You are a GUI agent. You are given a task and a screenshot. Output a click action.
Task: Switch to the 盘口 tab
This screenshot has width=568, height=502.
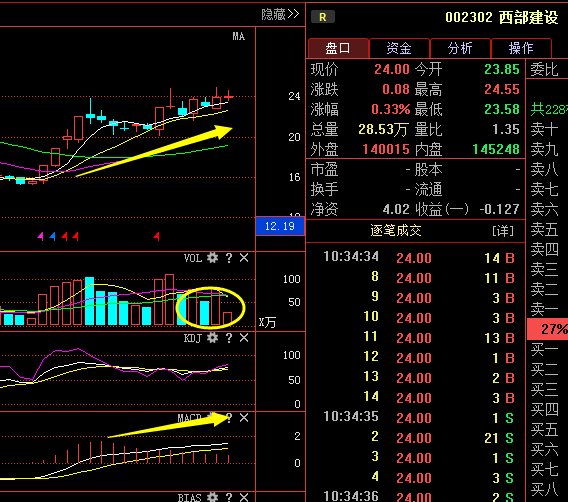(x=338, y=48)
